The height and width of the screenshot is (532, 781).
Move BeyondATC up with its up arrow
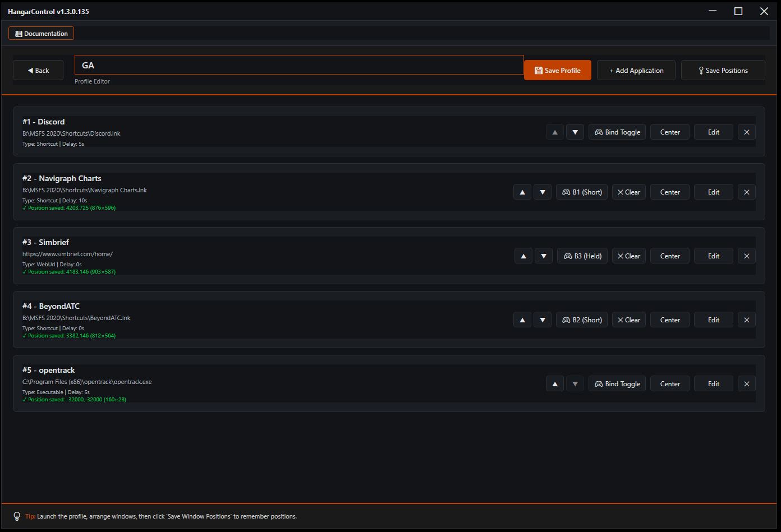point(522,320)
